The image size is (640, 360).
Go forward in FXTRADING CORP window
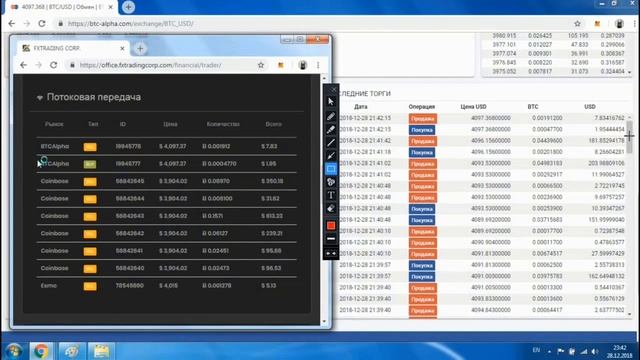pos(38,65)
